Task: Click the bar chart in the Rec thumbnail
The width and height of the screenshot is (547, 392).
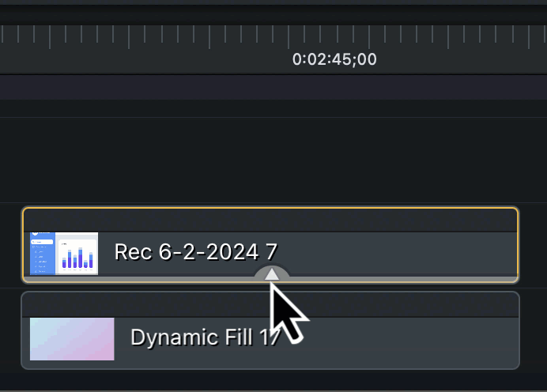Action: point(77,256)
